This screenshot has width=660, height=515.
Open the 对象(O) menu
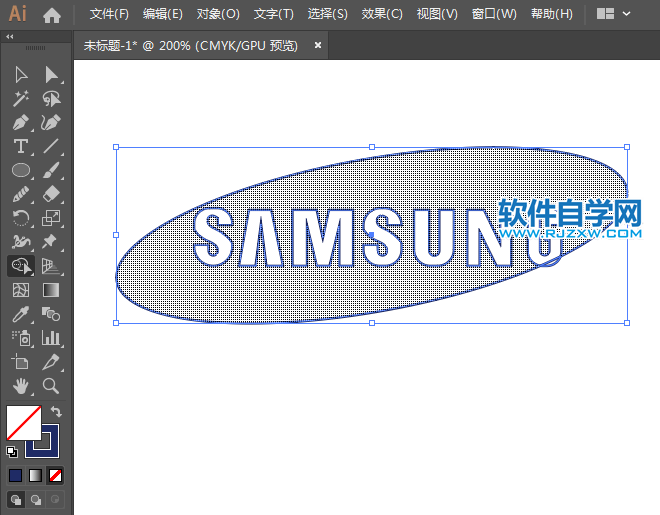[218, 14]
